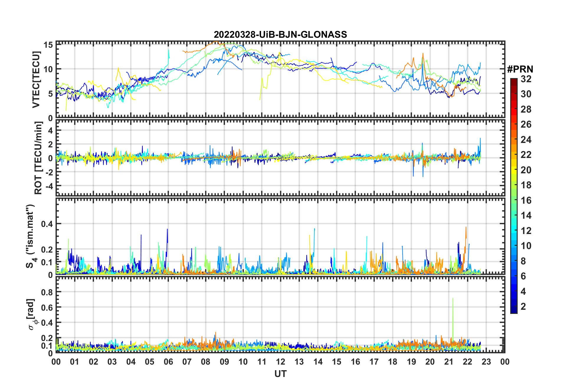Click the 12 hour tick on the UT axis
The height and width of the screenshot is (392, 561).
click(280, 362)
